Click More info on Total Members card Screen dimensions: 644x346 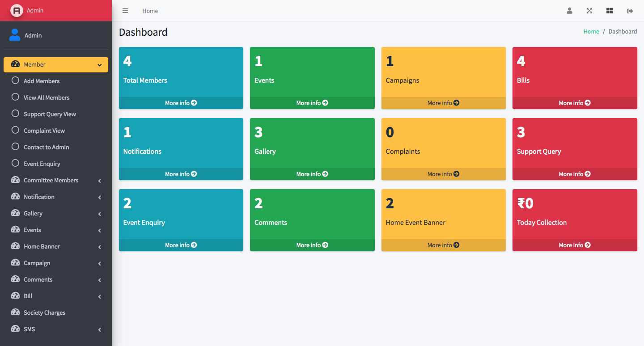(181, 103)
